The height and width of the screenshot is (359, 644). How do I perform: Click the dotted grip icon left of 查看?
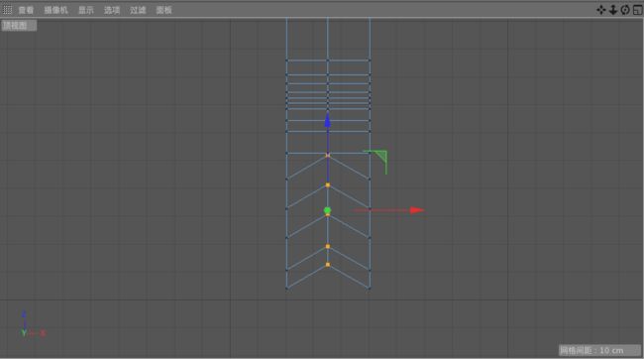click(x=7, y=10)
